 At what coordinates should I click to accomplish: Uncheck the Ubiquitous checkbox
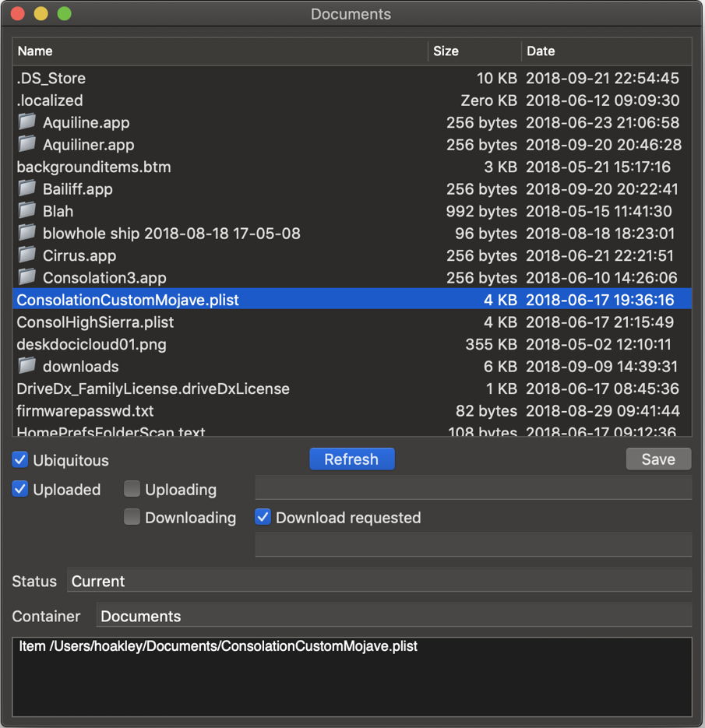click(x=20, y=460)
